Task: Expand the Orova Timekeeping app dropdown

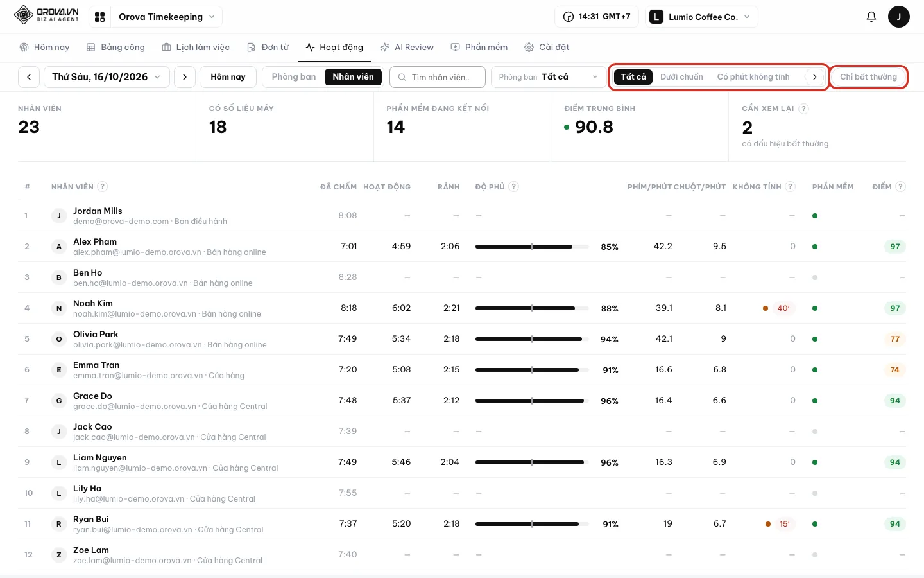Action: coord(167,17)
